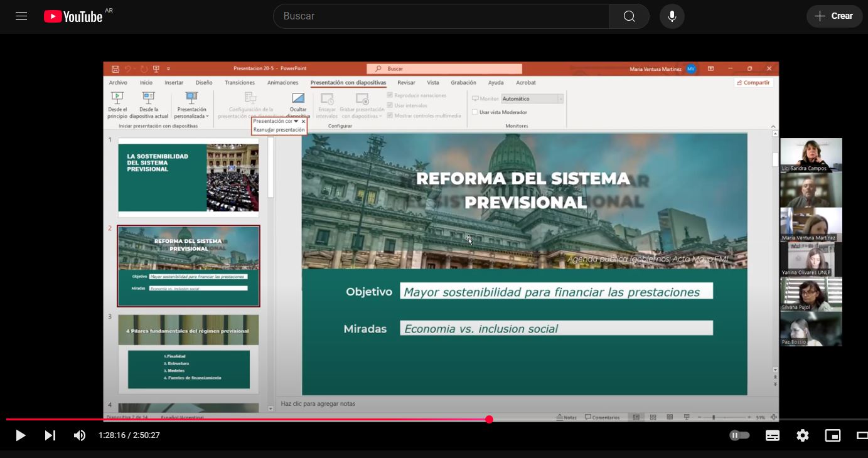Open the Crear button menu
Image resolution: width=868 pixels, height=458 pixels.
click(833, 16)
